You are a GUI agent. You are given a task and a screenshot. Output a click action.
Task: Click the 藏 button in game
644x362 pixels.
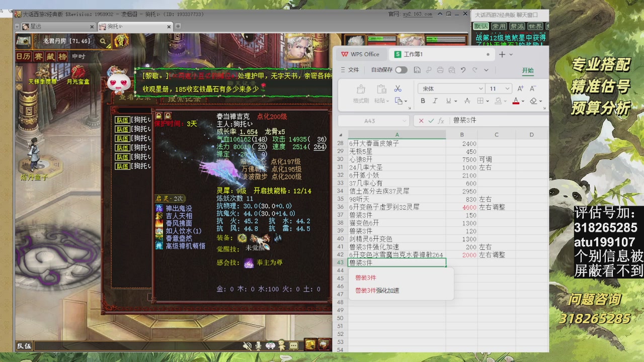[50, 56]
